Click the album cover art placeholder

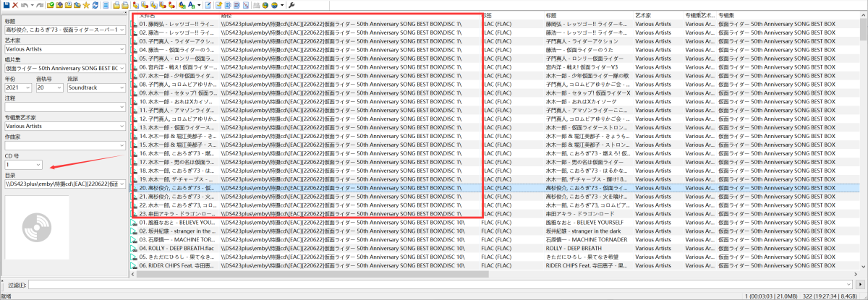[x=36, y=228]
